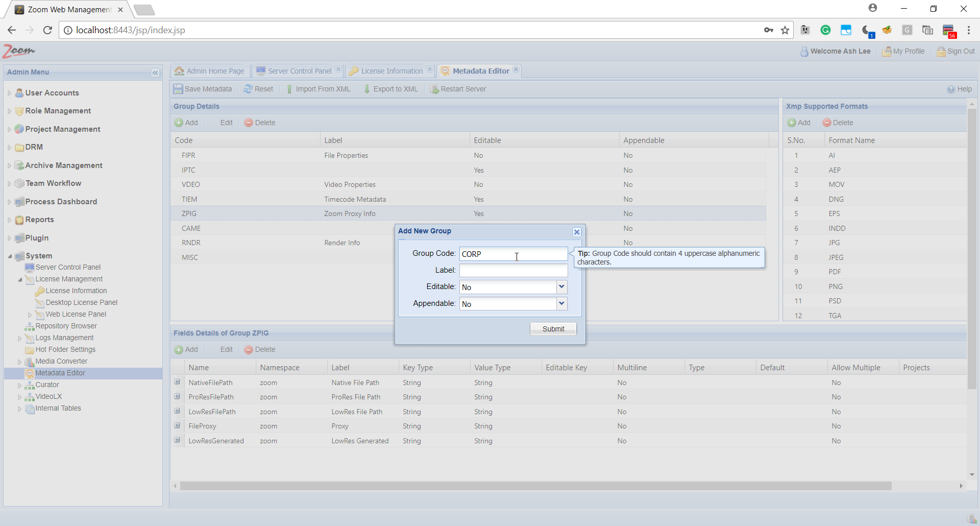Expand the FileProxy field row
This screenshot has height=526, width=980.
(x=177, y=425)
